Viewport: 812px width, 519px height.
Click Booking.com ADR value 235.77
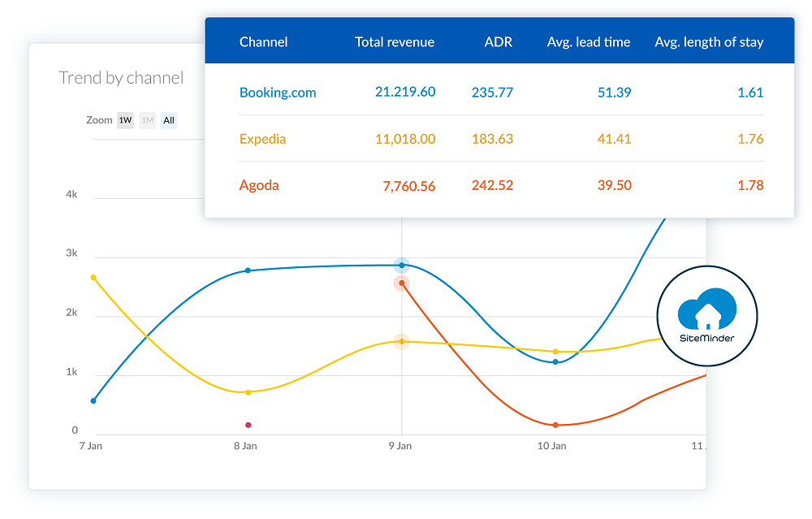click(x=492, y=93)
